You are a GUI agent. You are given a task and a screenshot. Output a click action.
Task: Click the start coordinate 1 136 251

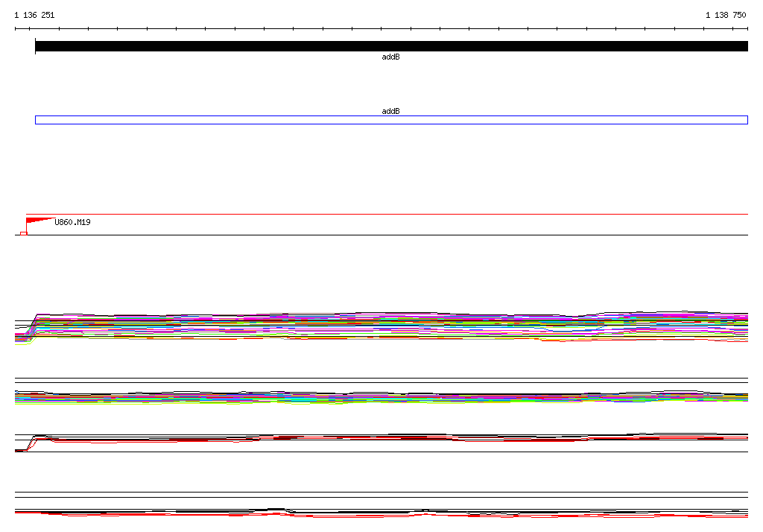(34, 15)
